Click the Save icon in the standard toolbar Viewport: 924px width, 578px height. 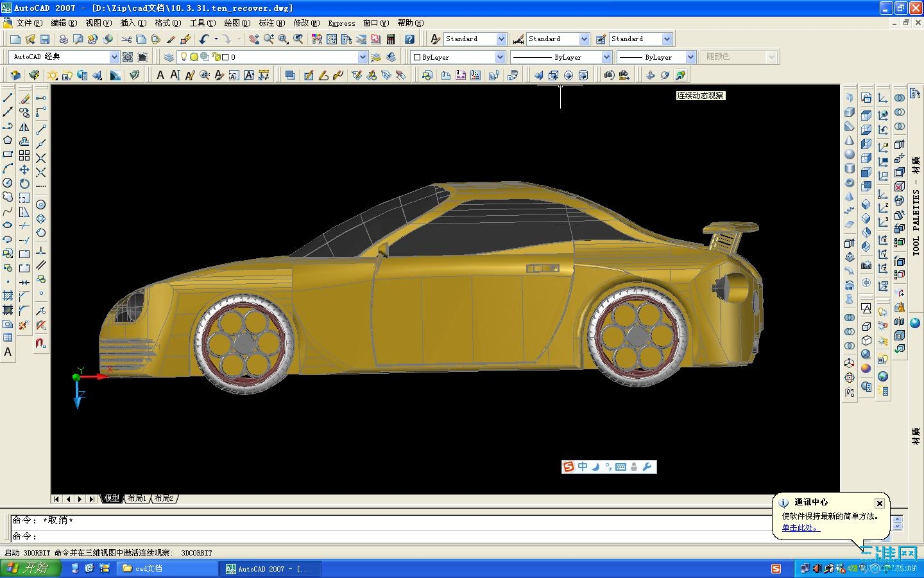pos(45,39)
